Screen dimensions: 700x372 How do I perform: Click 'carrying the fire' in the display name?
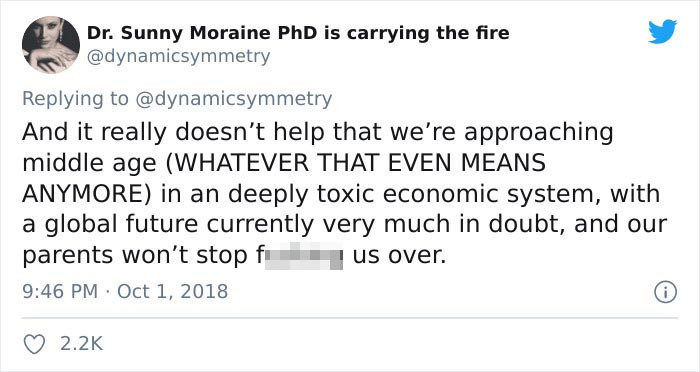point(428,33)
